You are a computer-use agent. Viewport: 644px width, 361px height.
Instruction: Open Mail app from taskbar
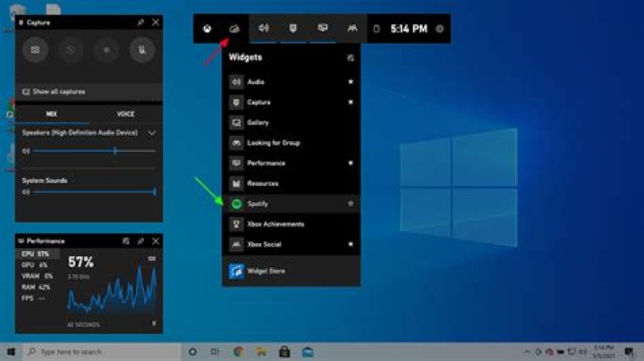(308, 351)
